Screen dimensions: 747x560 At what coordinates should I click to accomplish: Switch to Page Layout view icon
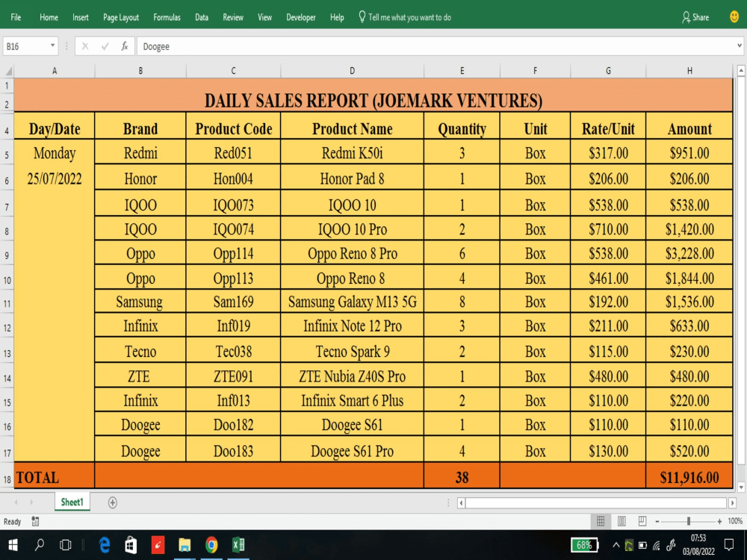(622, 521)
